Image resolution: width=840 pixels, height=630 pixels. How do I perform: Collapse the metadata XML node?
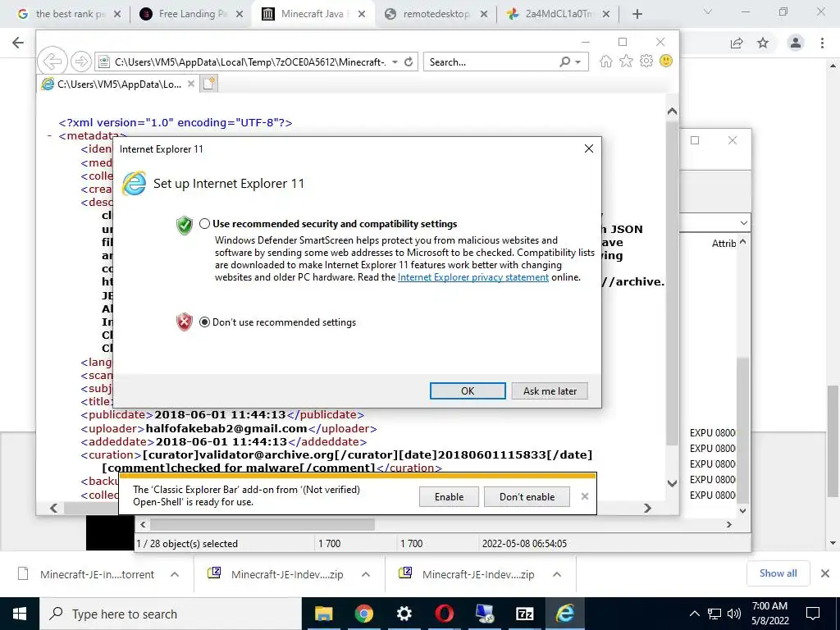pos(49,136)
